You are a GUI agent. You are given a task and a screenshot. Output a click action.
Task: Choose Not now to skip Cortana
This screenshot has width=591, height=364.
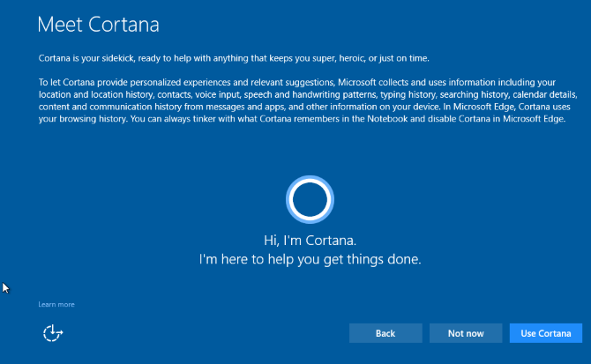(466, 333)
